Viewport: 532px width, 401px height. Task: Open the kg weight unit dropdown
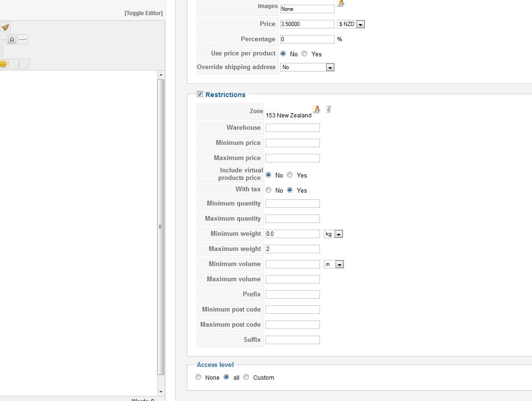coord(333,234)
